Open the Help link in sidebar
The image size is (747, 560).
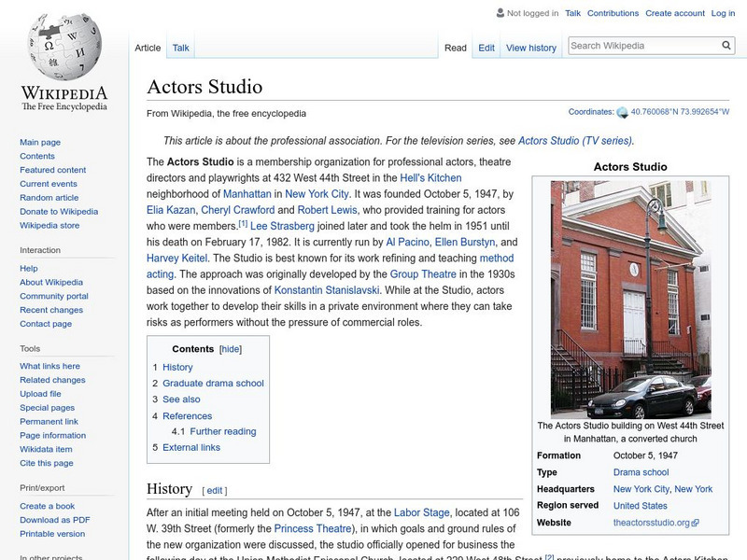(x=29, y=269)
